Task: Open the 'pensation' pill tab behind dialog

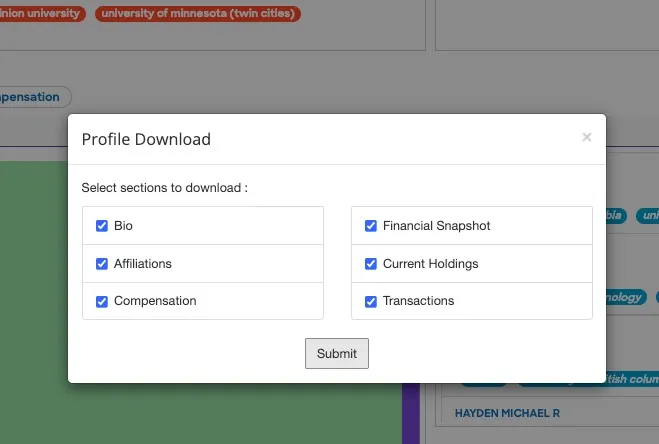Action: [x=35, y=97]
